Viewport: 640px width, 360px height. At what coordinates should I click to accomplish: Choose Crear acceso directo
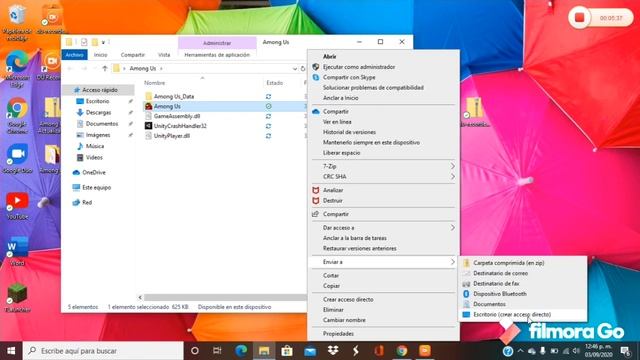(348, 299)
